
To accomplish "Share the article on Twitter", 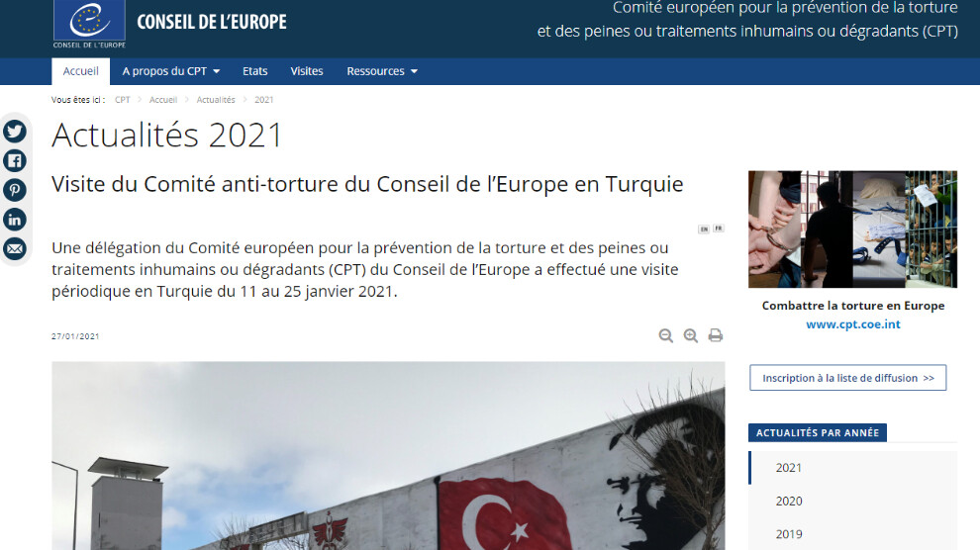I will [x=15, y=132].
